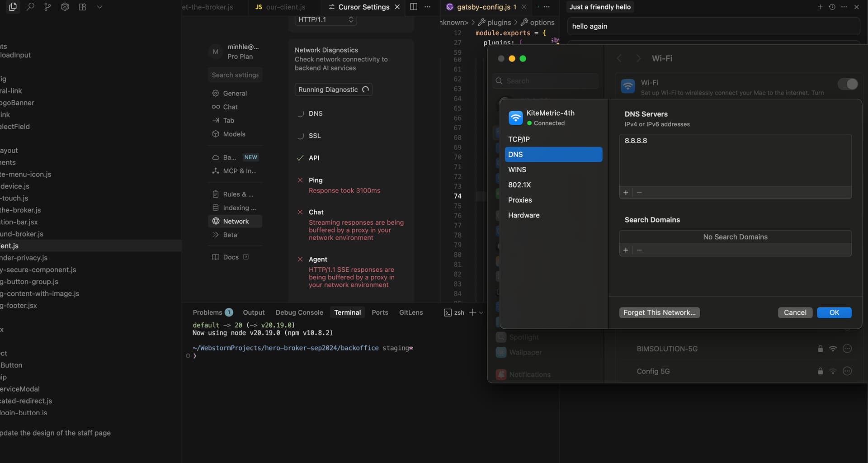Open Tab settings section
868x463 pixels.
(228, 120)
